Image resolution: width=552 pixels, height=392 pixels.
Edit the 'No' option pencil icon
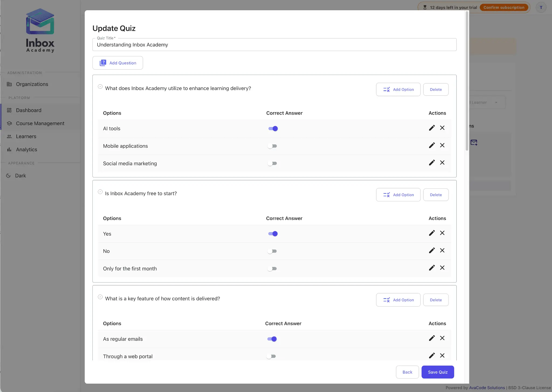tap(432, 250)
